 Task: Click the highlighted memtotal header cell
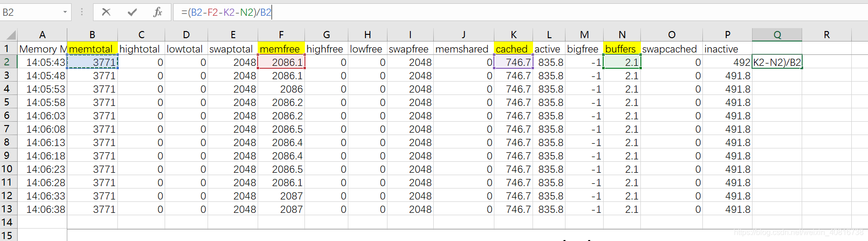[x=92, y=49]
